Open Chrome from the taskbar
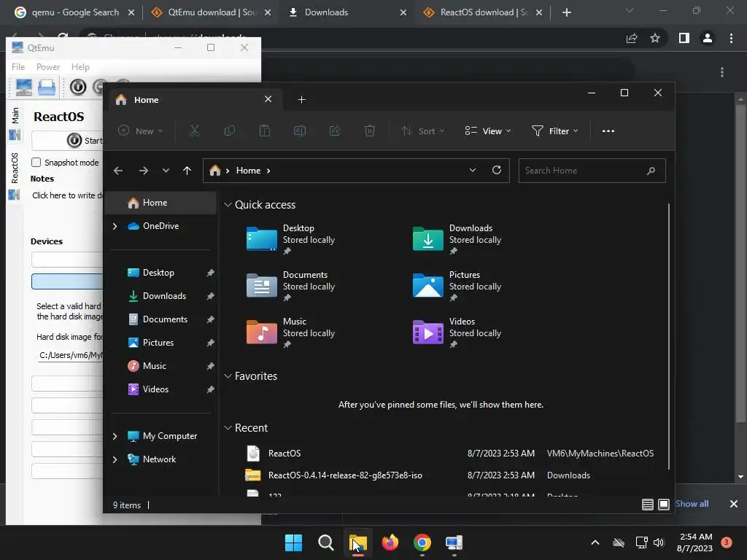Viewport: 747px width, 560px height. (422, 542)
